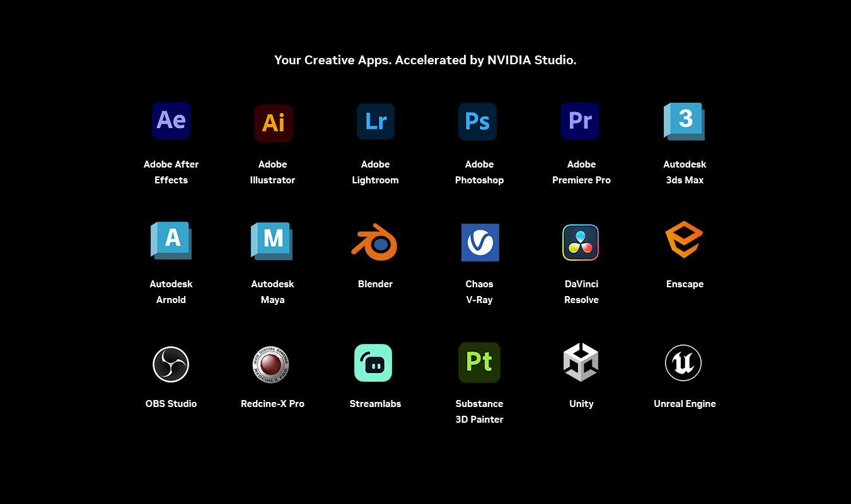Viewport: 851px width, 504px height.
Task: Click the "Blender" text label
Action: pyautogui.click(x=375, y=284)
